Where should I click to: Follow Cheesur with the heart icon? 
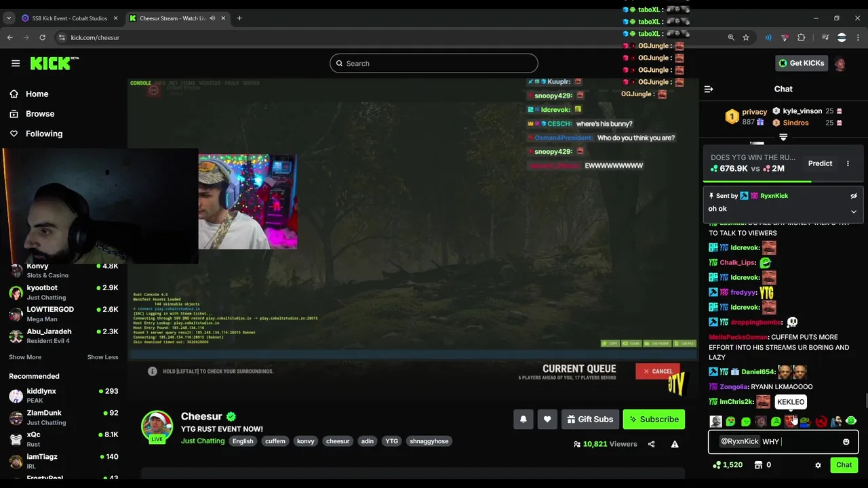[x=547, y=420]
